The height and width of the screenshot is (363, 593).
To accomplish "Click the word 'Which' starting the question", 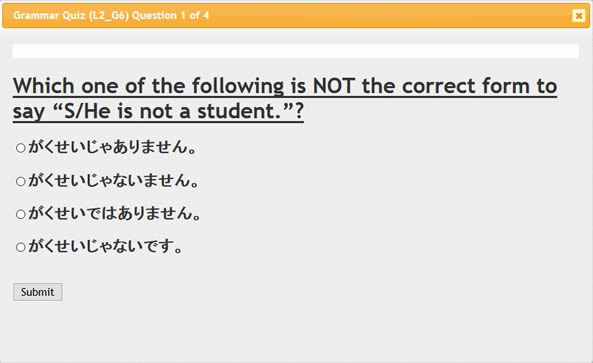I will pyautogui.click(x=43, y=86).
